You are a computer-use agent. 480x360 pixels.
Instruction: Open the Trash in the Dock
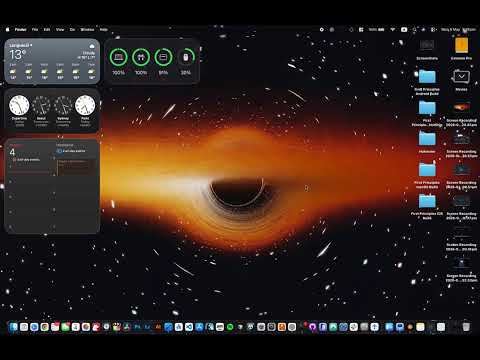(466, 327)
